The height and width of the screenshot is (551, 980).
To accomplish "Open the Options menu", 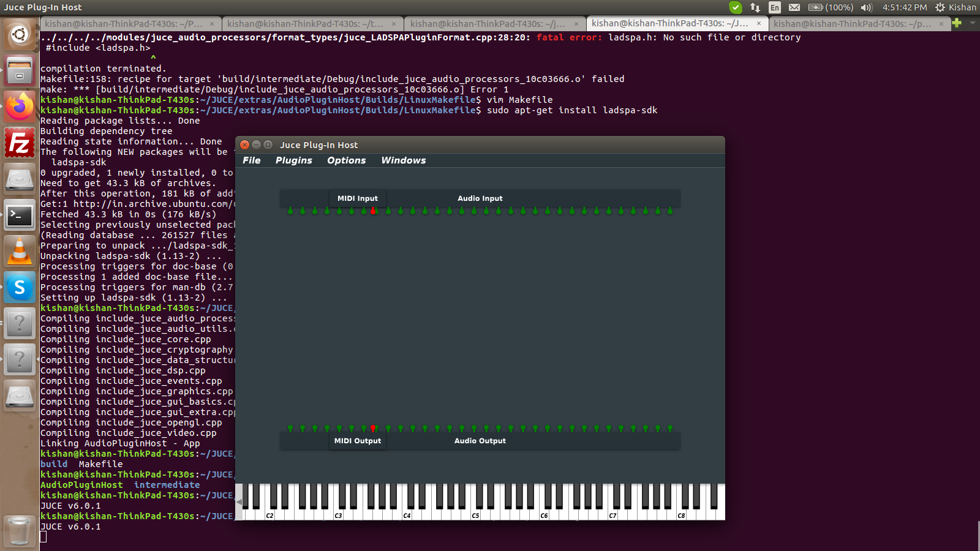I will point(346,160).
